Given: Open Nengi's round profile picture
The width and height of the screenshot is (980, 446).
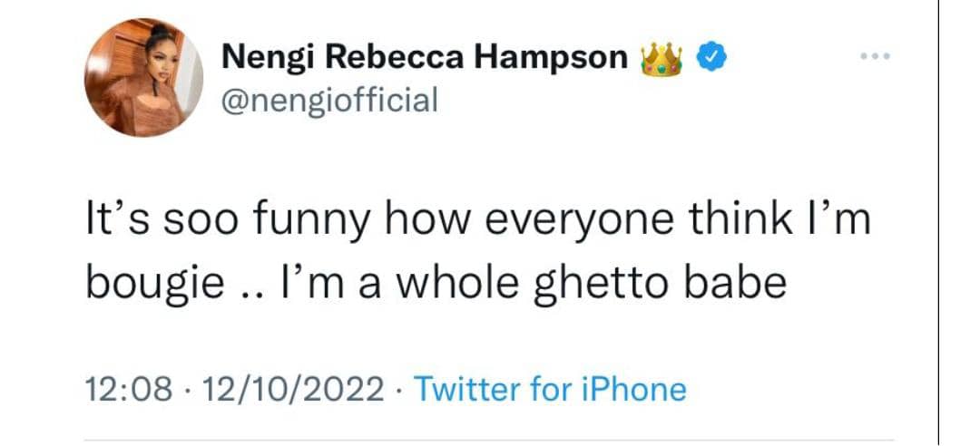Looking at the screenshot, I should click(142, 77).
